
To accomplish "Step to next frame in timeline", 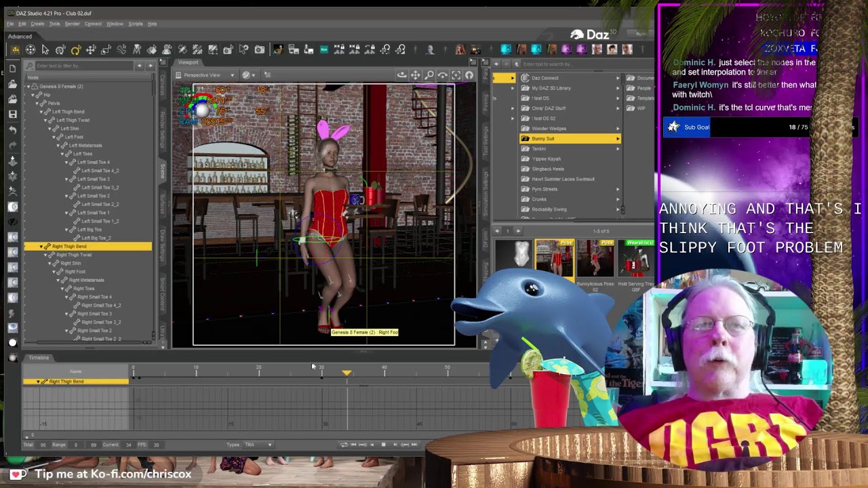I will pos(395,445).
